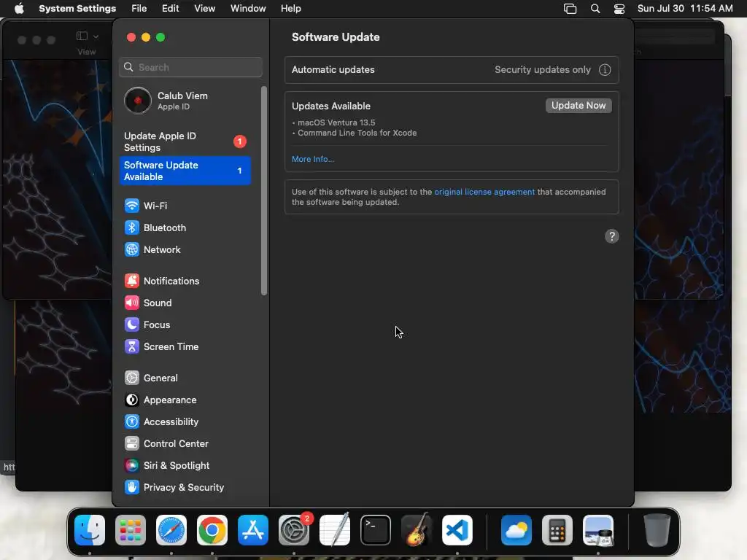Open App Store from the Dock
This screenshot has height=560, width=747.
click(x=253, y=530)
